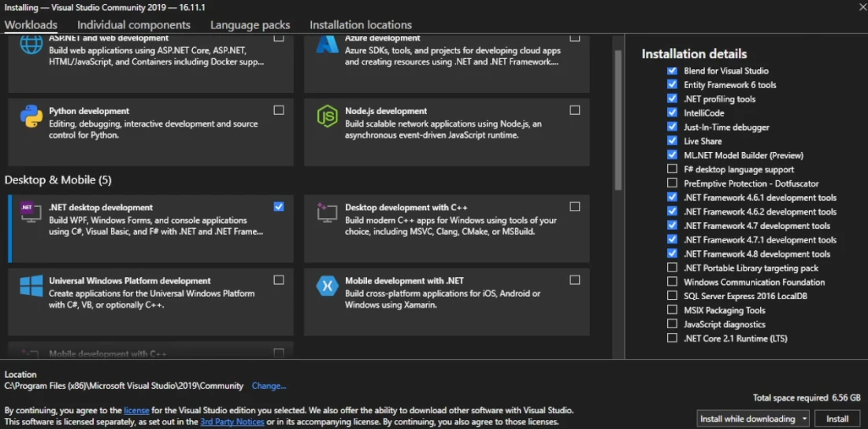The width and height of the screenshot is (868, 429).
Task: Click the install location path text
Action: pos(124,386)
